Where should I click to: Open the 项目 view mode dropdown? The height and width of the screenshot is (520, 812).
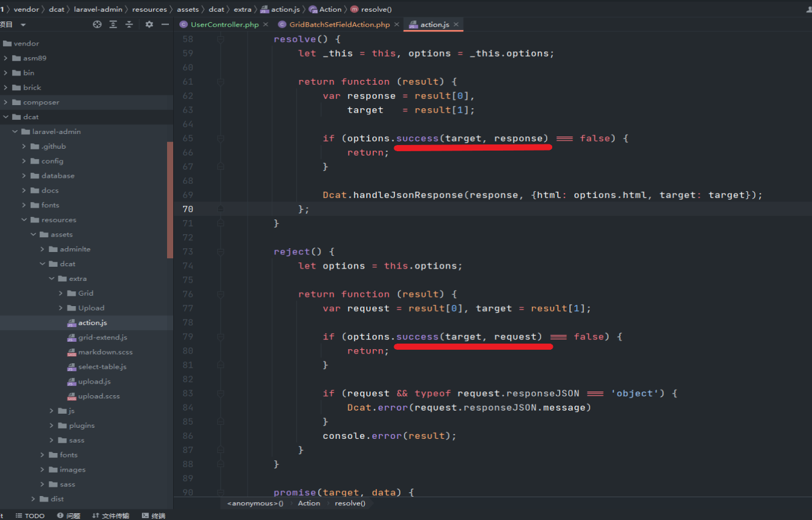(x=23, y=24)
